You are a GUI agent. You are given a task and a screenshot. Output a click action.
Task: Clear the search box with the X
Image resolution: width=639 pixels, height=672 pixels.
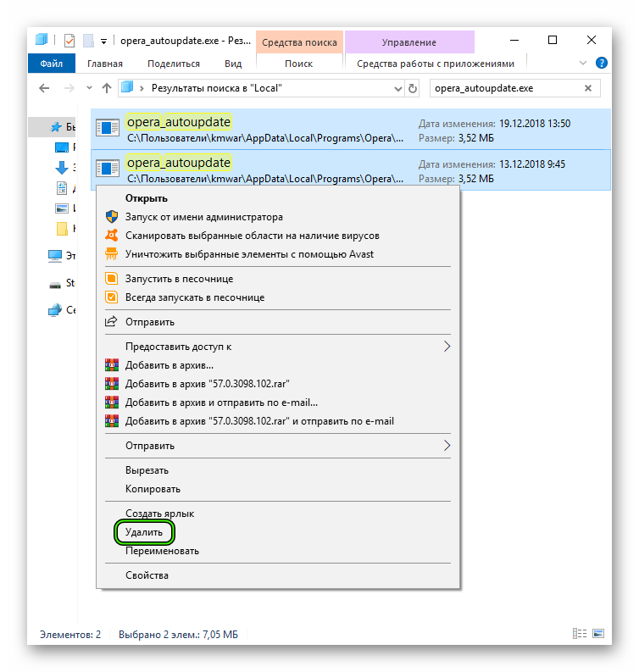pyautogui.click(x=588, y=88)
